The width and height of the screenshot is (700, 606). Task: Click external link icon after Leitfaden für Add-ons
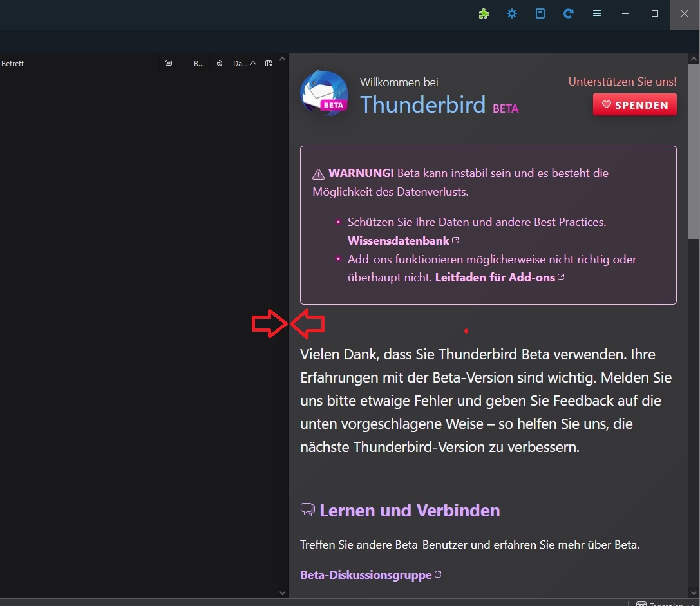(x=561, y=277)
